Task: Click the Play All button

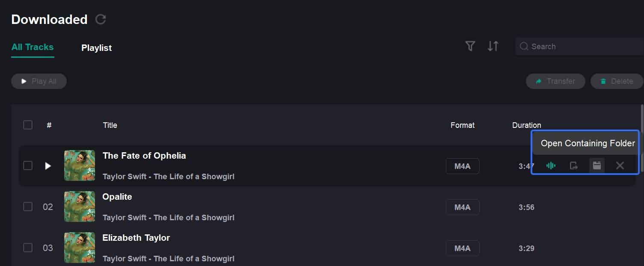Action: tap(39, 81)
